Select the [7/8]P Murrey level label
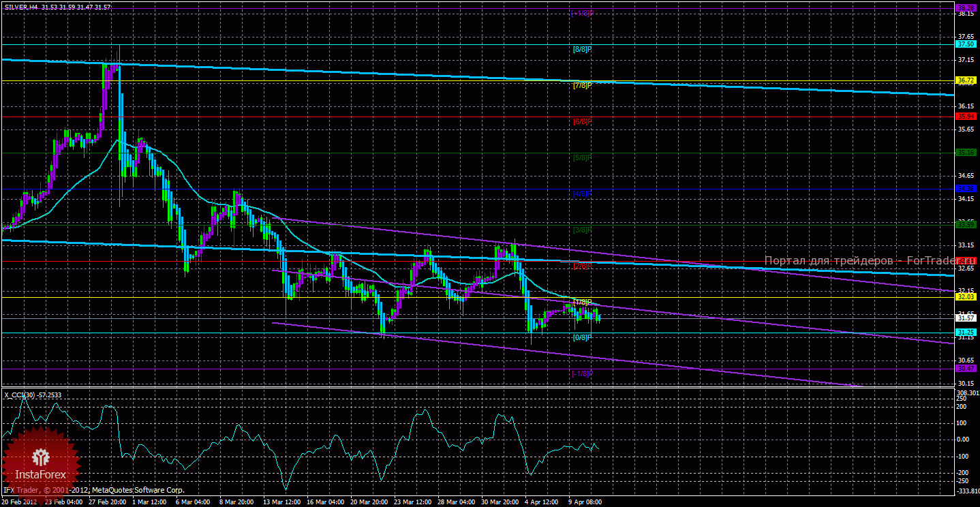 coord(581,86)
